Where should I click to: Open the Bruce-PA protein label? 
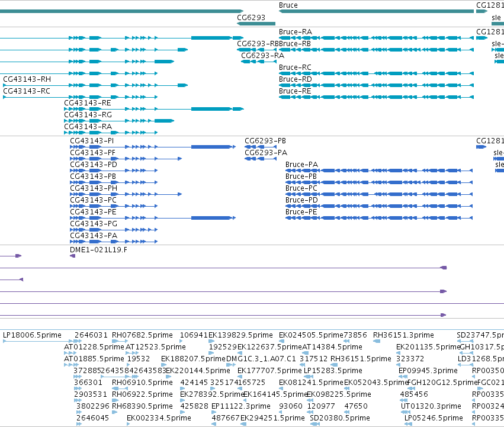301,165
